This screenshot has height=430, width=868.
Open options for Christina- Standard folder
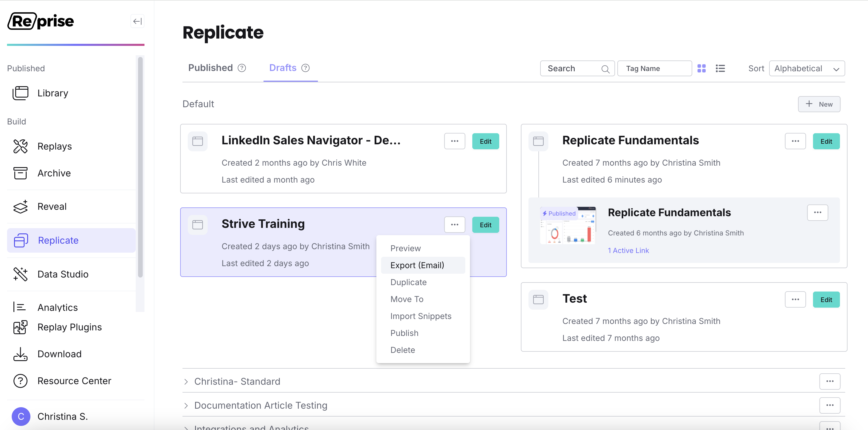(830, 382)
